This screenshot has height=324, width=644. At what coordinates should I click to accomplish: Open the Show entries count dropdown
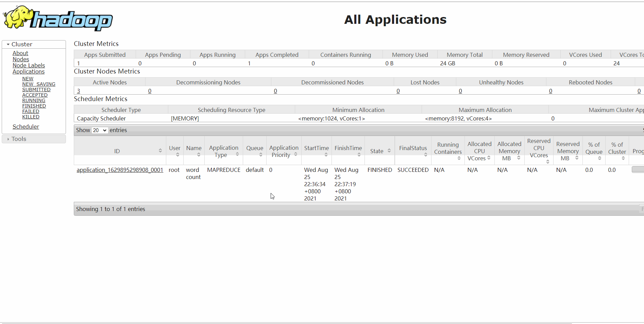point(100,130)
